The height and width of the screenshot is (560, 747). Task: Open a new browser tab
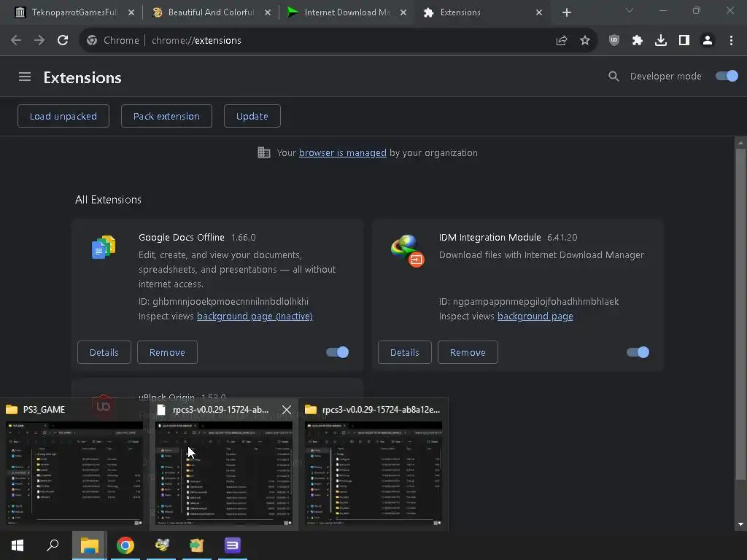(x=566, y=12)
